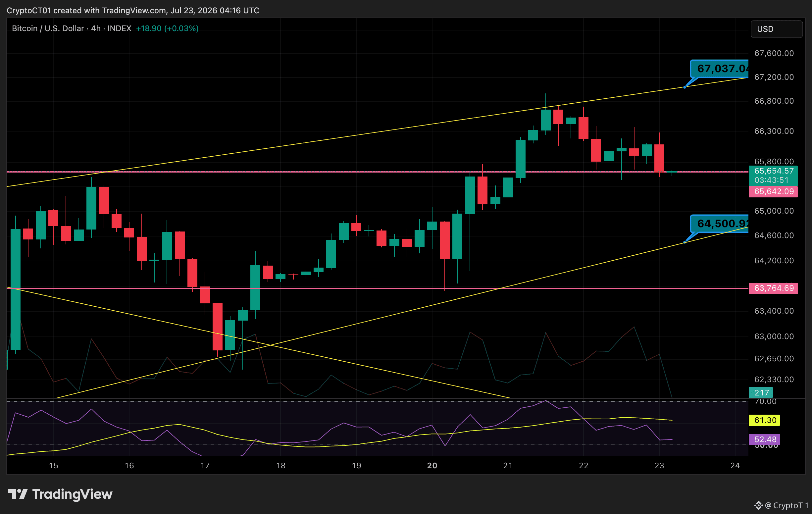Viewport: 812px width, 514px height.
Task: Click date 19 on the time axis
Action: pos(356,466)
